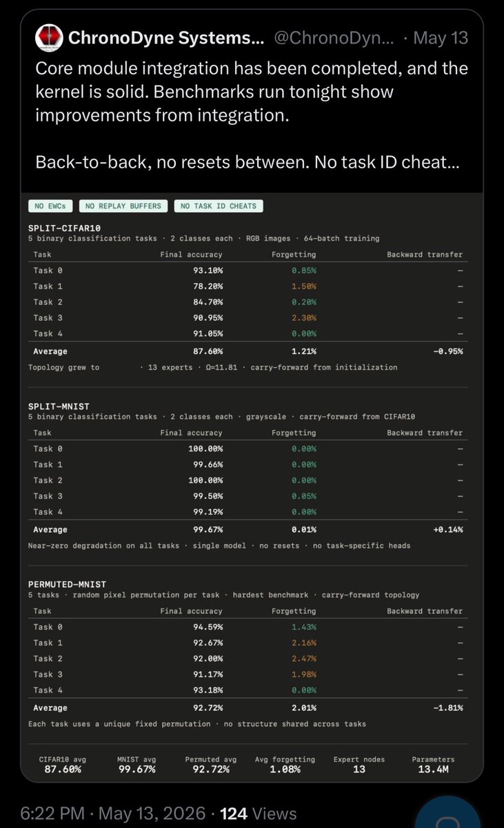Image resolution: width=504 pixels, height=828 pixels.
Task: Open the May 13 post date
Action: coord(441,38)
